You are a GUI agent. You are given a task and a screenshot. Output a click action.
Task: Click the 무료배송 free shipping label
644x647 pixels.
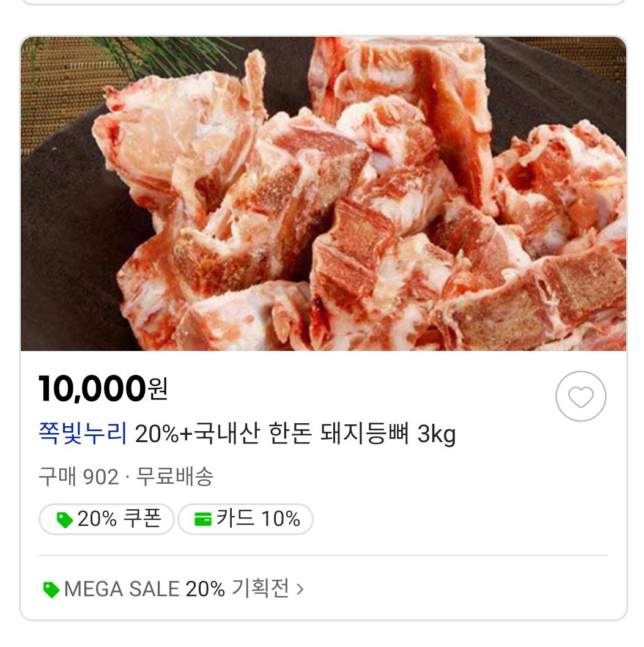[174, 476]
